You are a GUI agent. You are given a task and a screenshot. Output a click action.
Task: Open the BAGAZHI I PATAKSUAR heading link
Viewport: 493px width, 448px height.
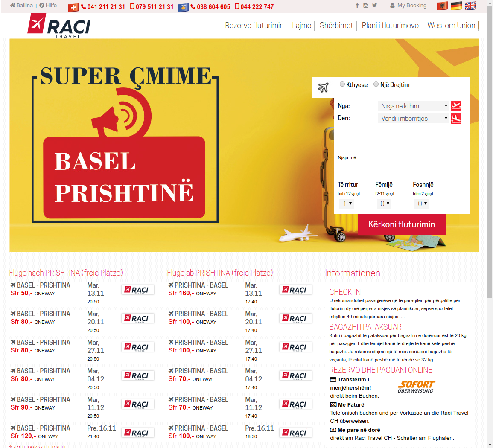pyautogui.click(x=365, y=327)
